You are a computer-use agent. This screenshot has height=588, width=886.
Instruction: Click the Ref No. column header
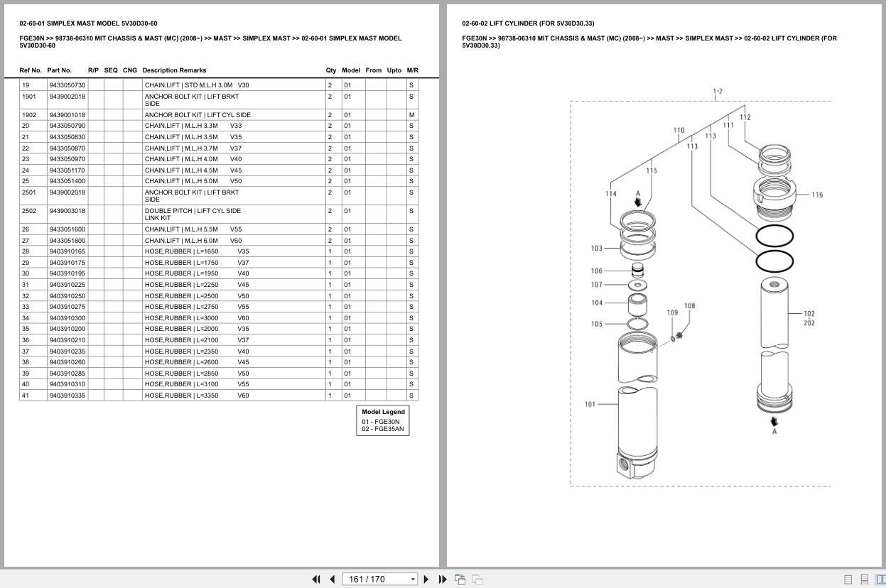click(31, 70)
